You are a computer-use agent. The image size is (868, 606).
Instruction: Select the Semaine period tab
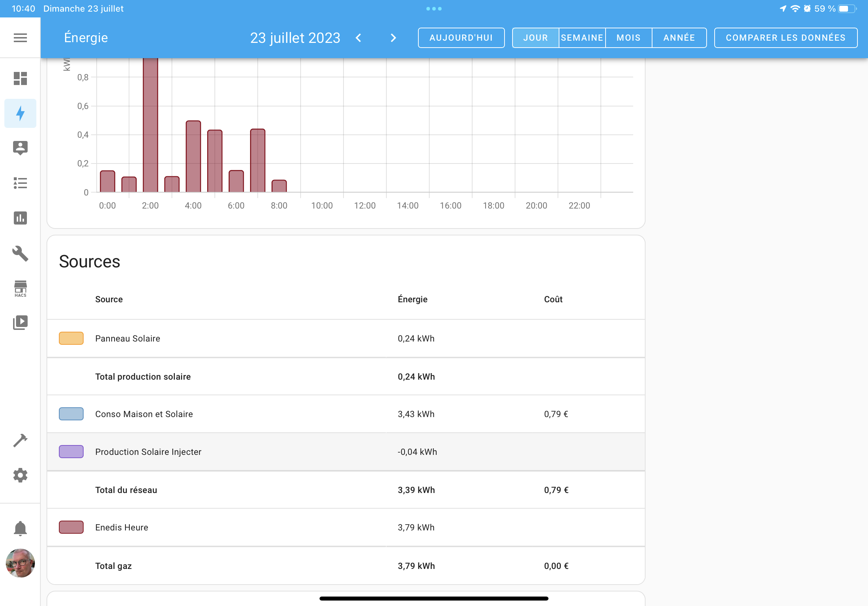(x=582, y=38)
